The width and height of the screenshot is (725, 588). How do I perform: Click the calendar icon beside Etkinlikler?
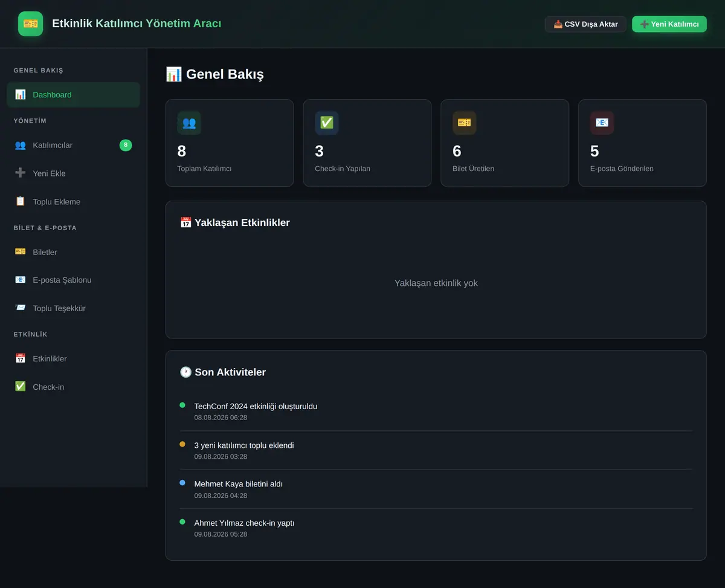(21, 358)
